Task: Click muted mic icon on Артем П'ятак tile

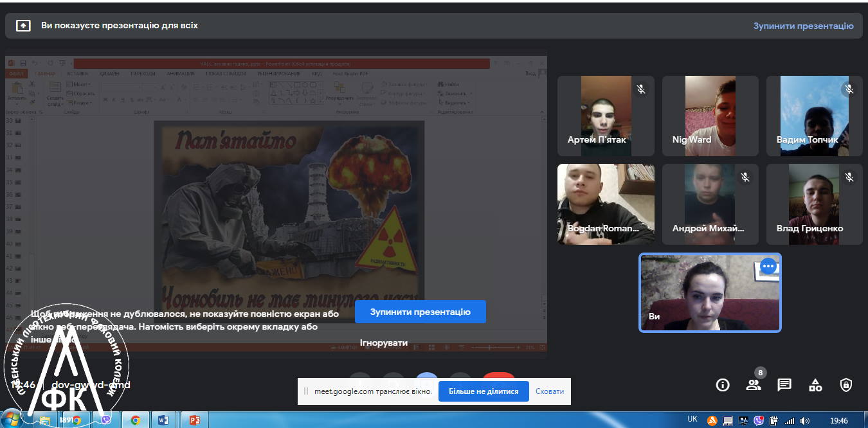Action: pyautogui.click(x=641, y=89)
